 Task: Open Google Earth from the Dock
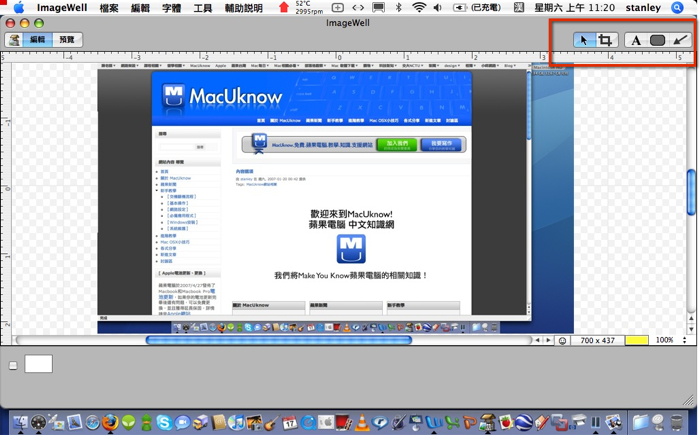(524, 422)
